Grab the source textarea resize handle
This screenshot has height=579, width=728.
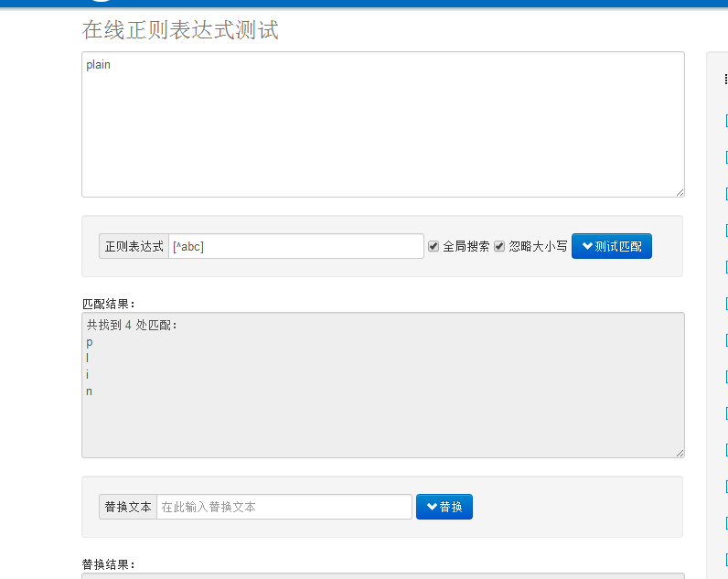680,192
